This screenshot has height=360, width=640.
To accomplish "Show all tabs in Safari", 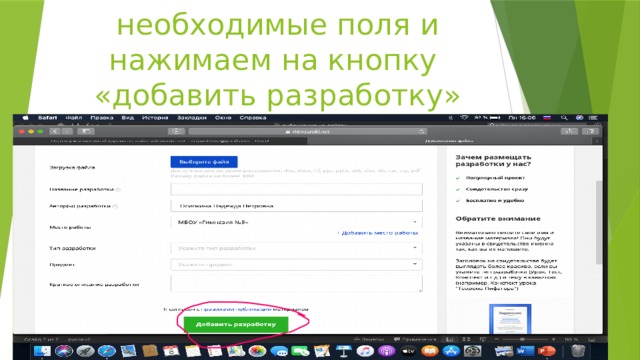I will pyautogui.click(x=590, y=131).
